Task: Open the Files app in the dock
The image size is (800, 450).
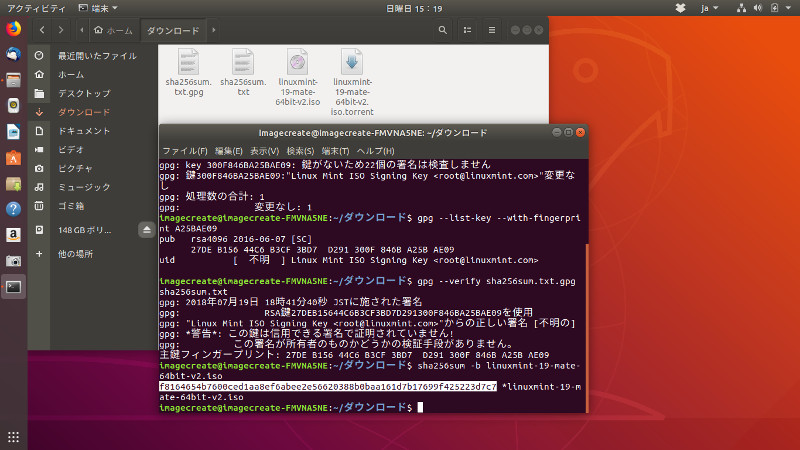Action: click(13, 80)
